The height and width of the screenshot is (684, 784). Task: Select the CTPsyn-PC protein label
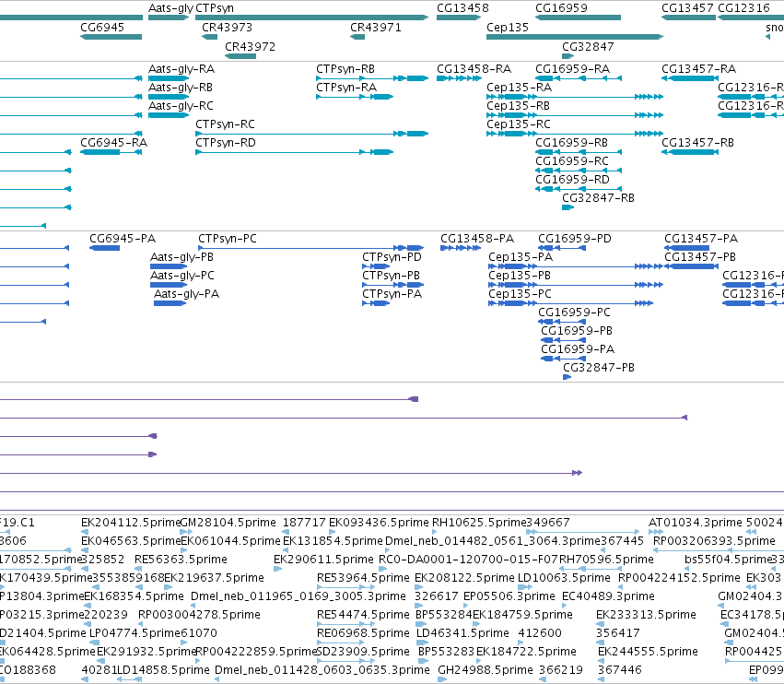(228, 239)
